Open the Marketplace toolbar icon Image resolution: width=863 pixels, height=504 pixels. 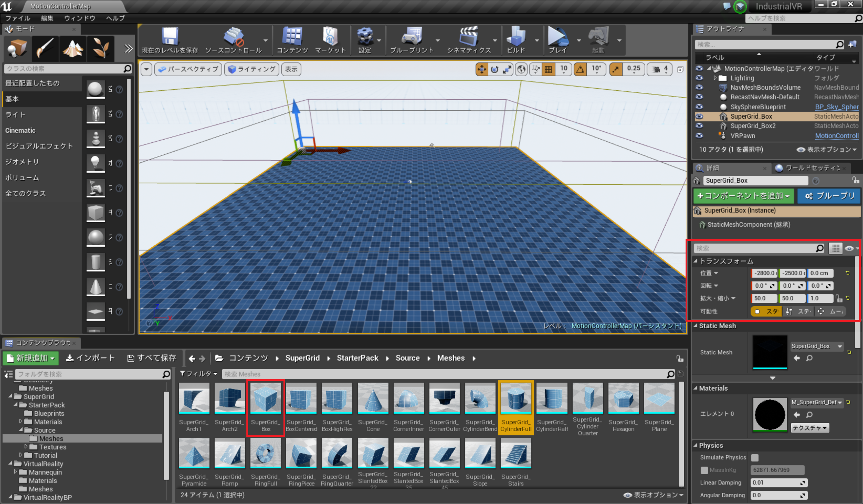point(330,40)
